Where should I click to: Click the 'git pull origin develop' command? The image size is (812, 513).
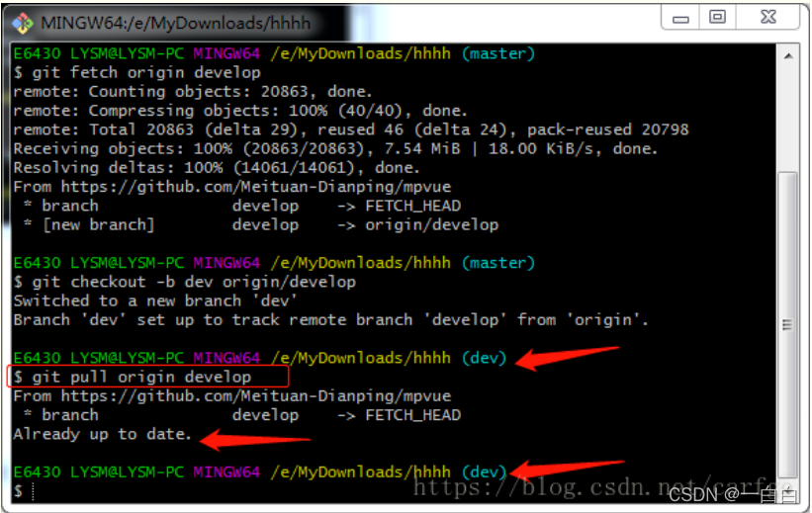[x=133, y=377]
